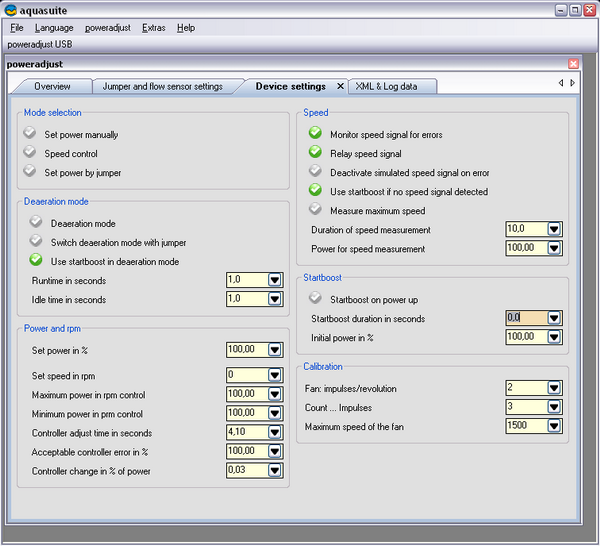Click the Set speed in rpm value field
The image size is (600, 546).
coord(247,375)
